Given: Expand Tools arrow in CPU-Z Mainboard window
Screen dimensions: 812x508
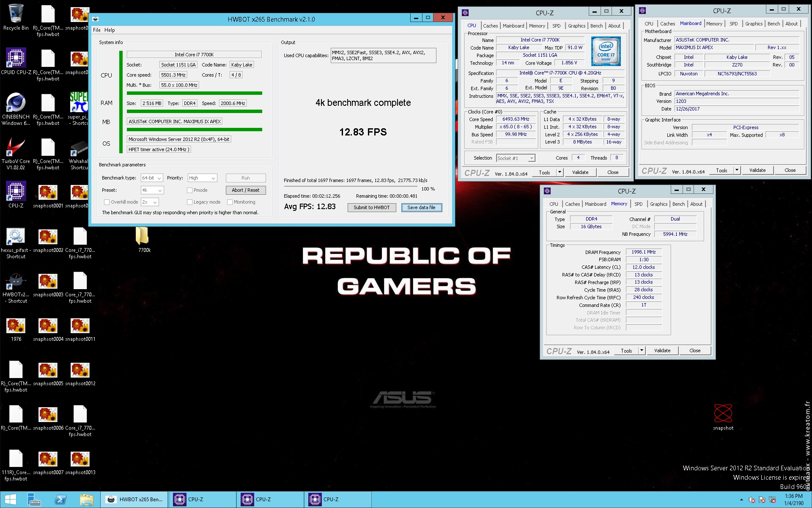Looking at the screenshot, I should pyautogui.click(x=737, y=170).
